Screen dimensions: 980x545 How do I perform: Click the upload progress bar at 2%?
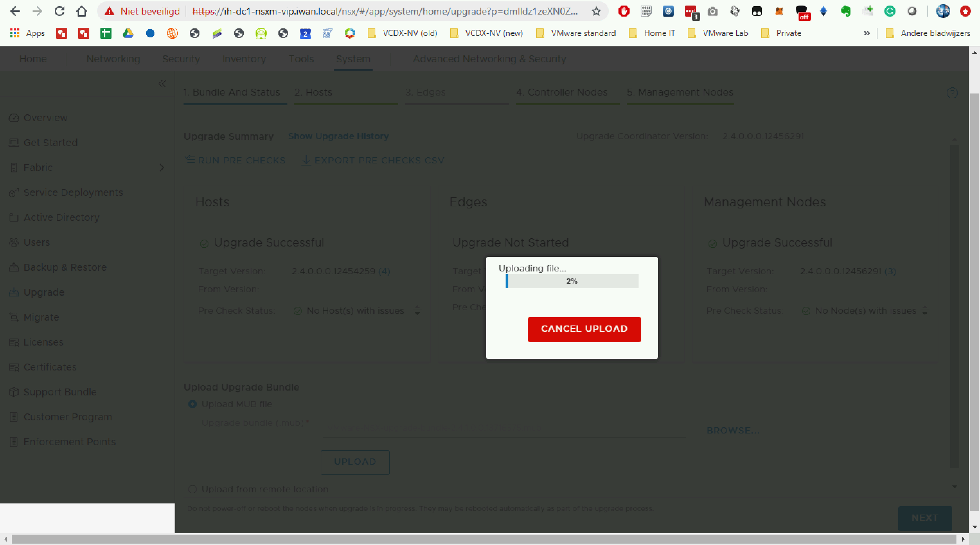point(571,281)
